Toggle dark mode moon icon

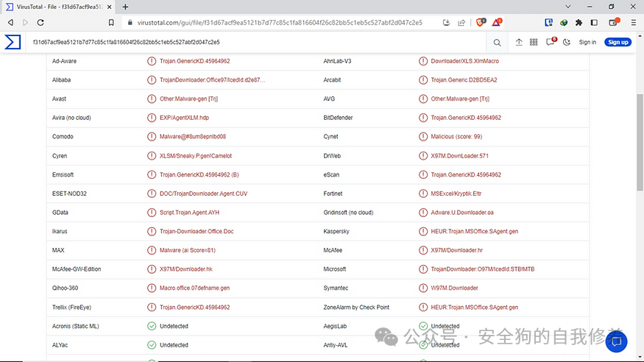[567, 42]
